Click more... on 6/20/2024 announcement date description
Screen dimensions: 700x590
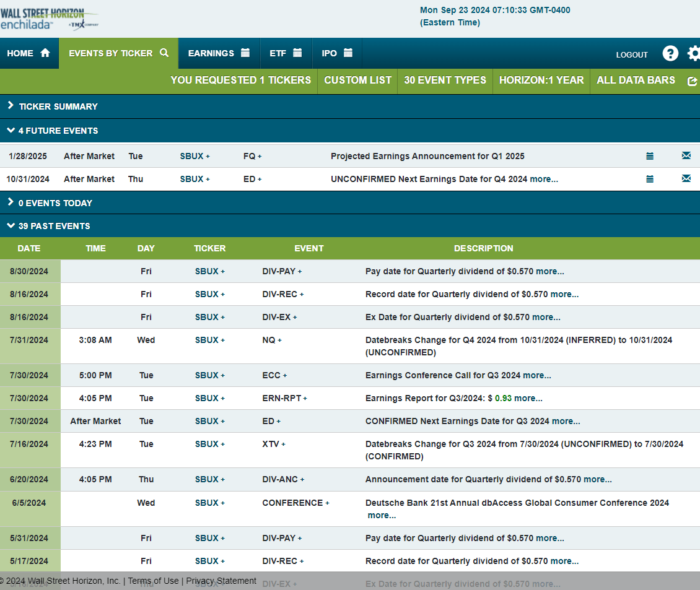598,479
